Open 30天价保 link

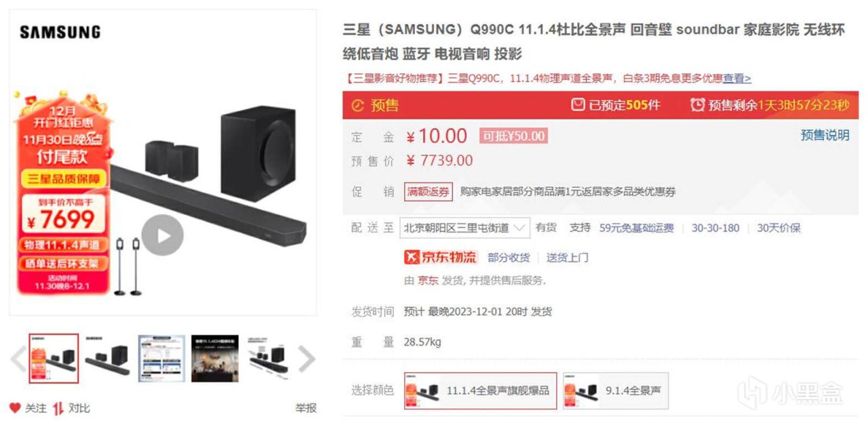pyautogui.click(x=778, y=228)
